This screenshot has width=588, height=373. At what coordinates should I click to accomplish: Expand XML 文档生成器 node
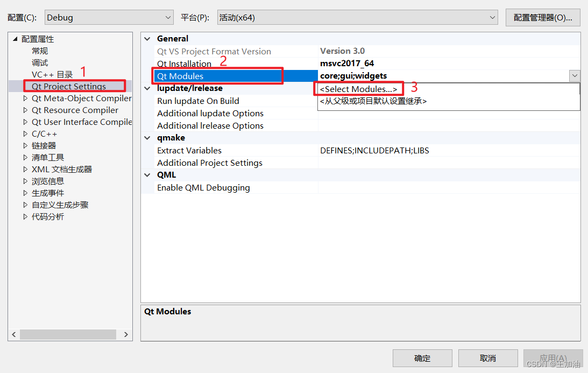click(25, 169)
